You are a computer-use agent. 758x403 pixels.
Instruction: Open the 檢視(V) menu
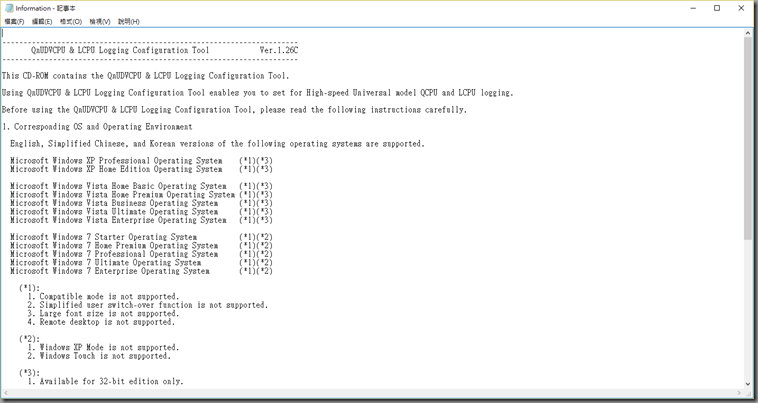[100, 22]
